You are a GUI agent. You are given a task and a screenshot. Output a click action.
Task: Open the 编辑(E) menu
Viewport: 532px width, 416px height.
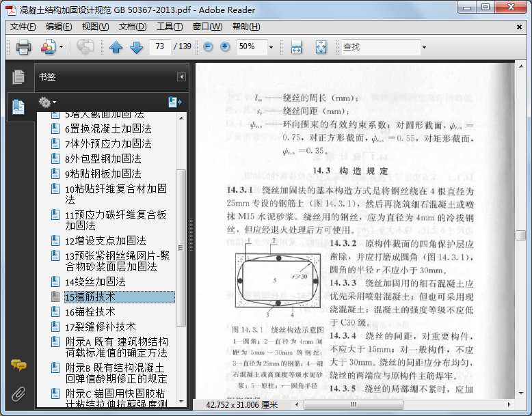pyautogui.click(x=59, y=27)
